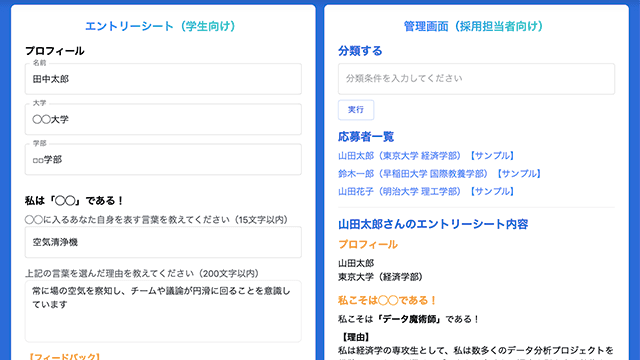640x360 pixels.
Task: Click the 応募者一覧 heading
Action: pyautogui.click(x=366, y=137)
